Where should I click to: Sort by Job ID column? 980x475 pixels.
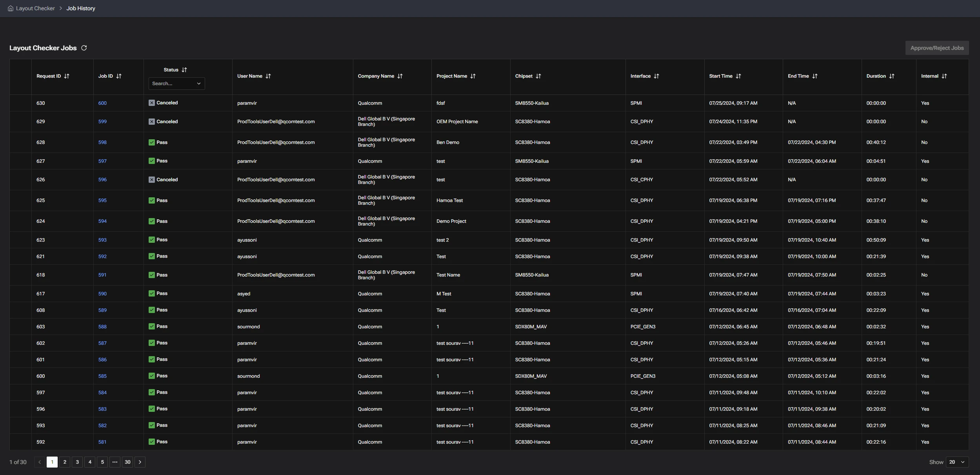coord(119,76)
